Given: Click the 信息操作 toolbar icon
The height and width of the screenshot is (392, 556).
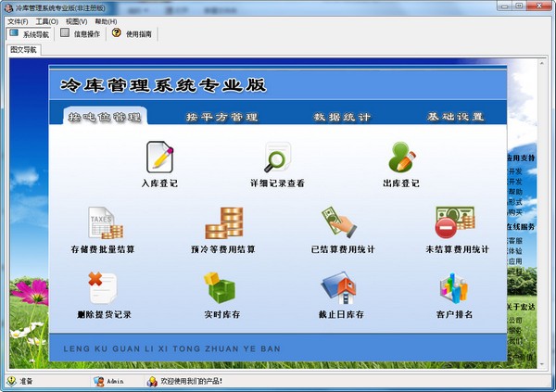Looking at the screenshot, I should [65, 33].
